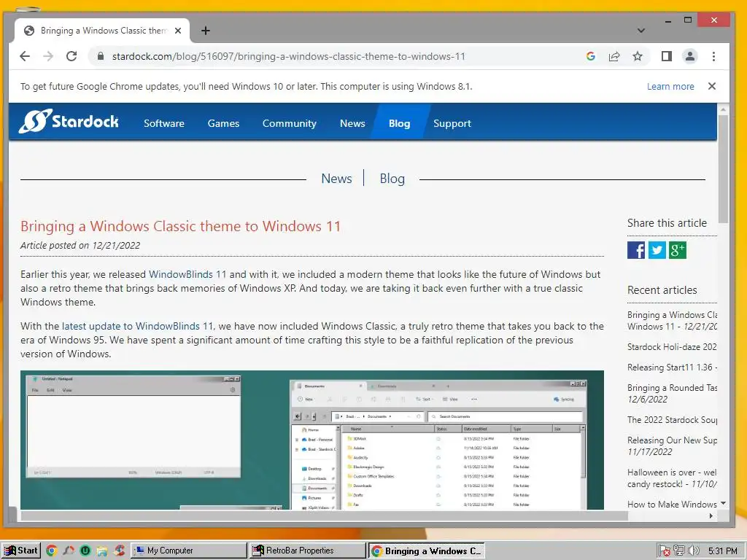Click the 'Share this article' heading

pyautogui.click(x=667, y=223)
